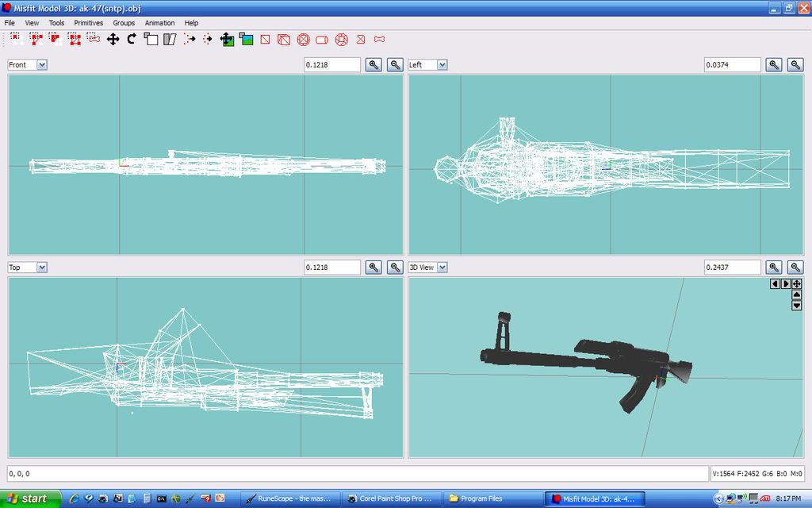Choose the Select Connected Mesh tool
Viewport: 812px width, 508px height.
coord(55,39)
